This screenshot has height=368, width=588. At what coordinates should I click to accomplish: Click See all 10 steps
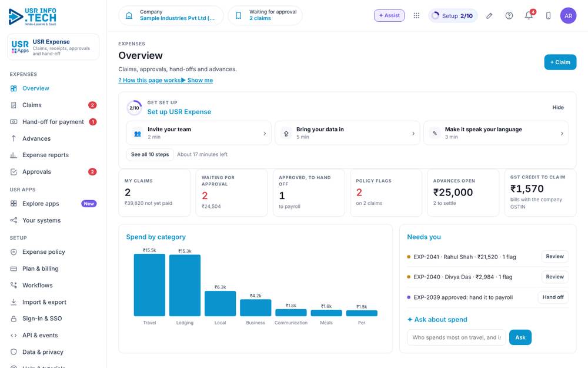(150, 154)
